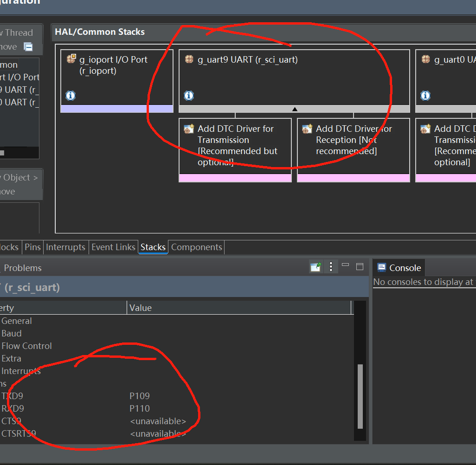Maximize the Problems panel view
This screenshot has height=465, width=476.
tap(360, 267)
